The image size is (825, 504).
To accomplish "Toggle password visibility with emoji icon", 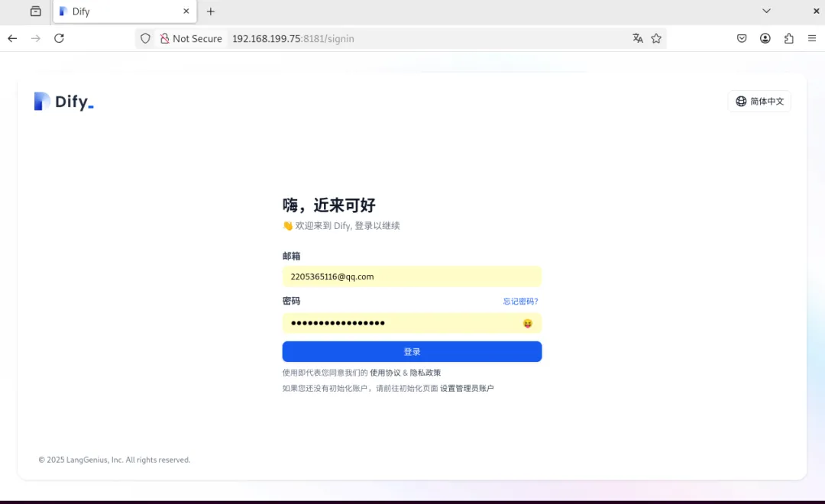I will (528, 323).
